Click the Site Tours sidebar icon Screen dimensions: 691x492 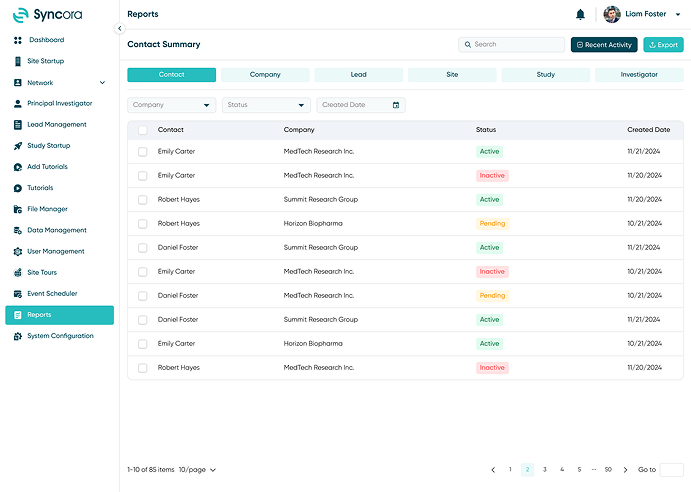point(18,273)
